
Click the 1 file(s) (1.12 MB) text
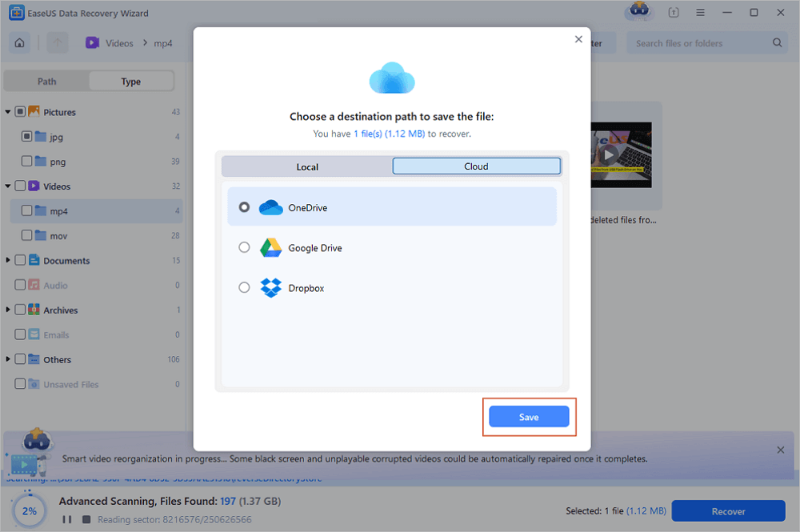click(390, 134)
